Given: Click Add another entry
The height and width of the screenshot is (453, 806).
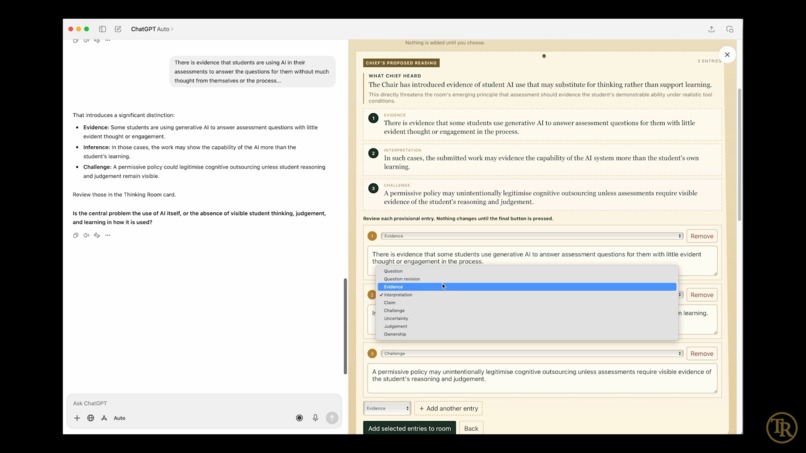Looking at the screenshot, I should [448, 408].
